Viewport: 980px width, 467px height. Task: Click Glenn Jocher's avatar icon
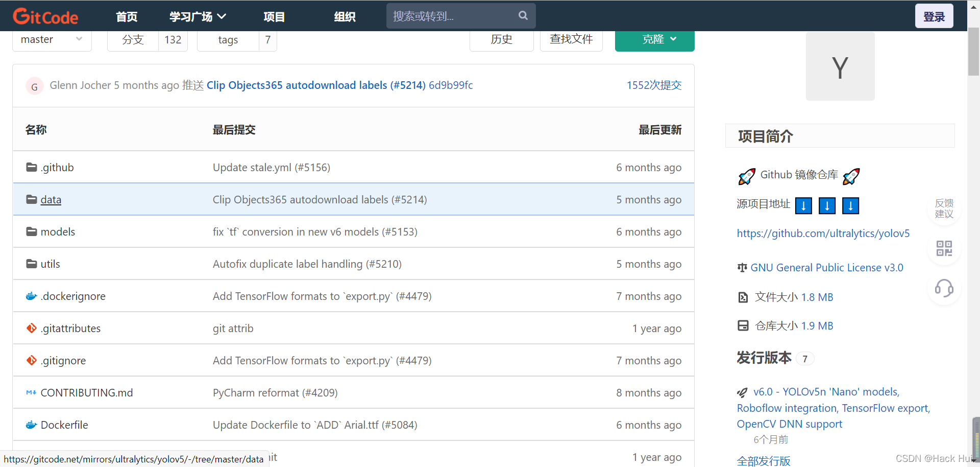pos(34,86)
